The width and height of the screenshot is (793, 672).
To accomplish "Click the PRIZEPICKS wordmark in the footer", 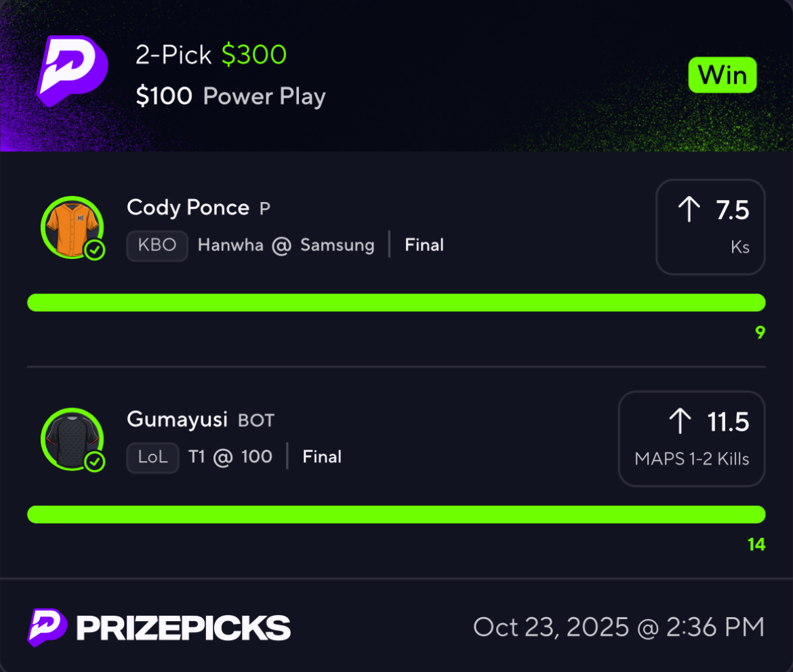I will (x=183, y=628).
